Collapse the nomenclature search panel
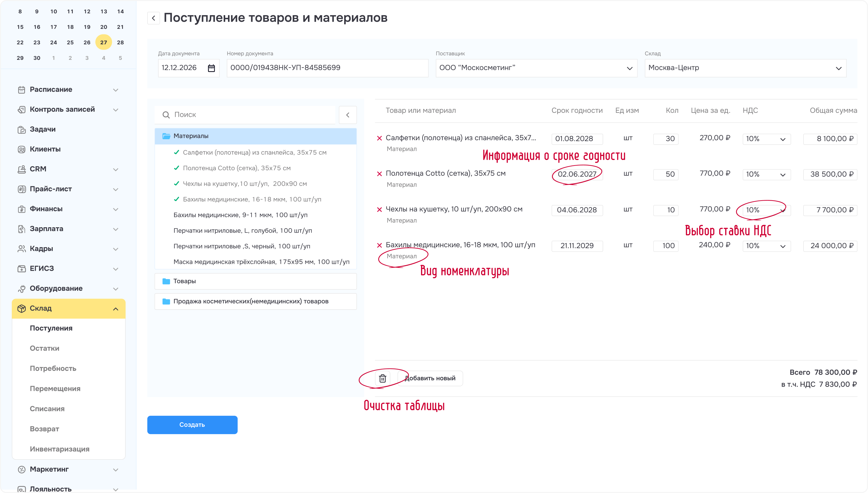The width and height of the screenshot is (868, 493). (348, 115)
